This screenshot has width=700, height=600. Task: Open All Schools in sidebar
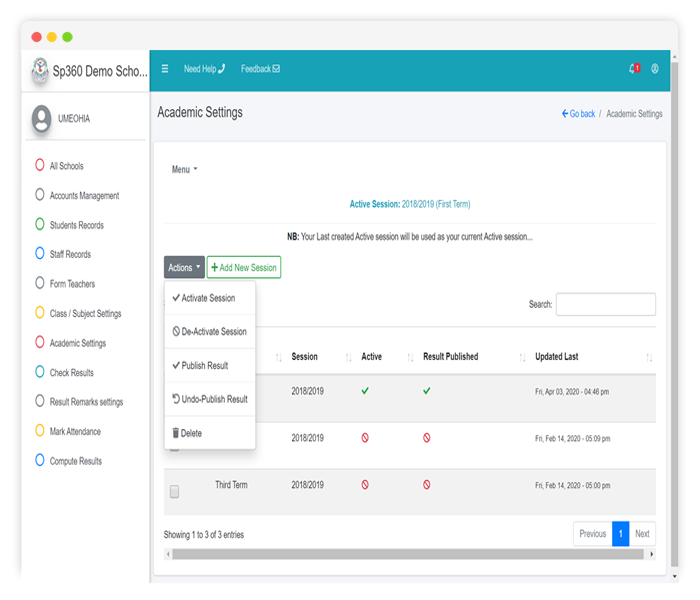[x=67, y=166]
